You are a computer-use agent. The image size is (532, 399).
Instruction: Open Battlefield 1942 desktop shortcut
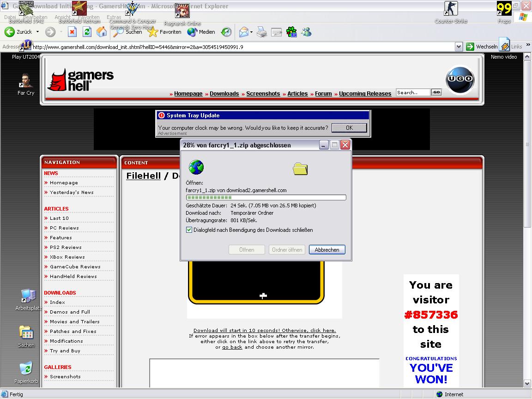[x=26, y=12]
